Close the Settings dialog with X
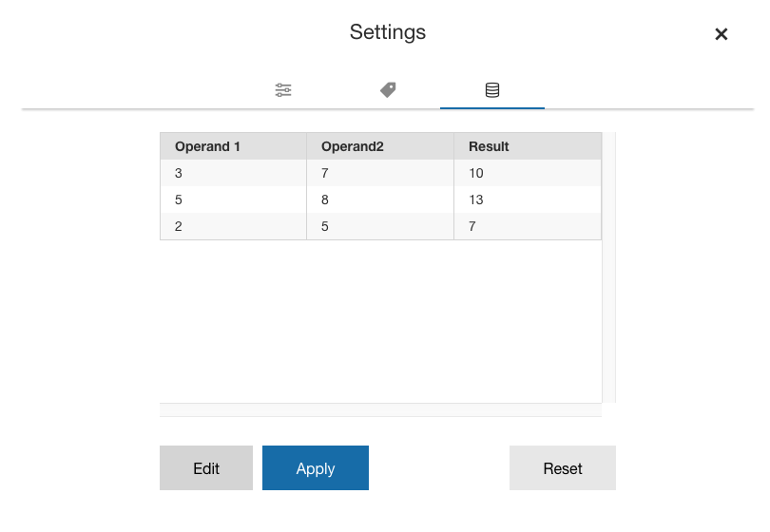 721,34
